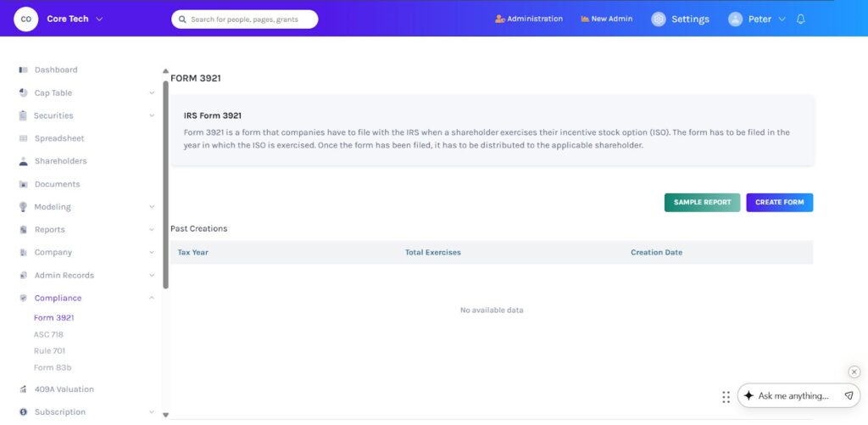The height and width of the screenshot is (425, 868).
Task: Click the search magnifier icon
Action: [183, 20]
